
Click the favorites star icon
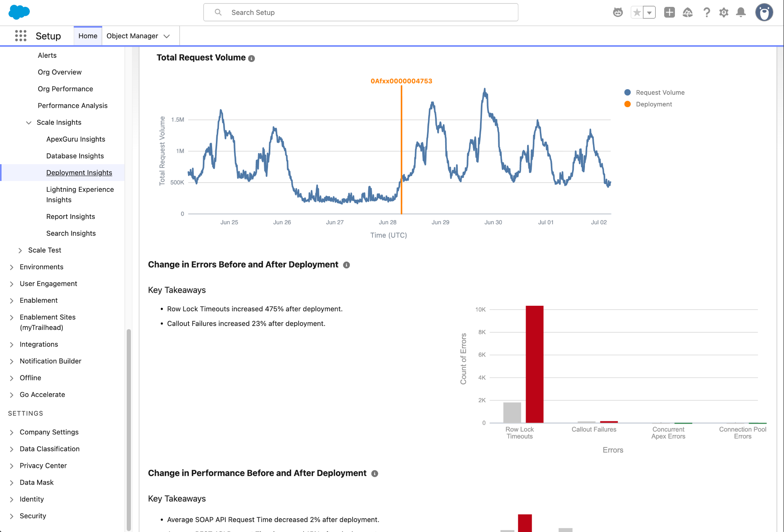[637, 12]
